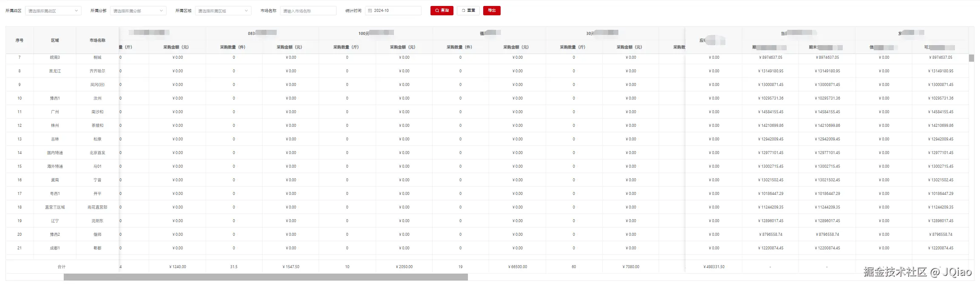Select the region cell 广州
This screenshot has height=286, width=980.
[55, 112]
